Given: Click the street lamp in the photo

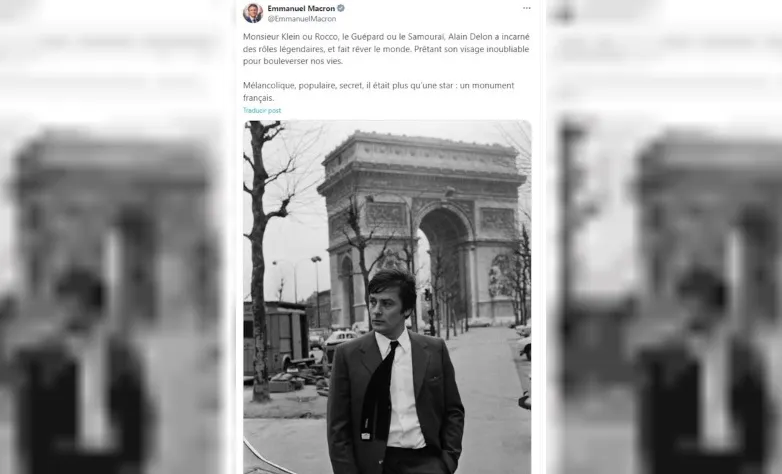Looking at the screenshot, I should 317,292.
